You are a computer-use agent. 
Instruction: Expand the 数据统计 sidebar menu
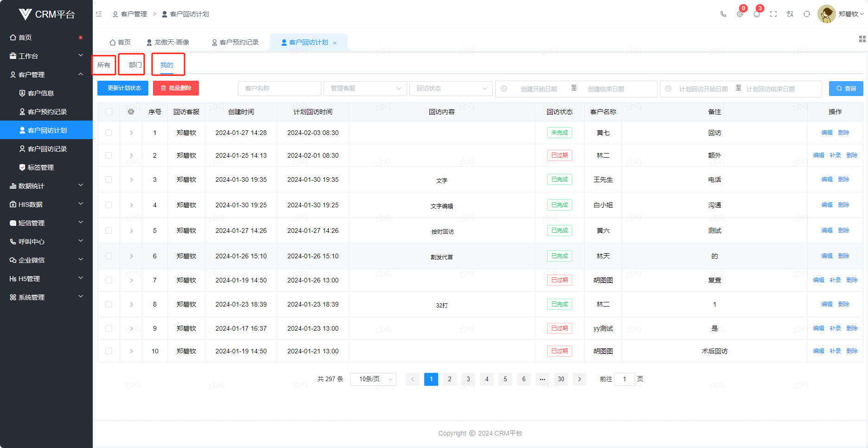coord(46,186)
